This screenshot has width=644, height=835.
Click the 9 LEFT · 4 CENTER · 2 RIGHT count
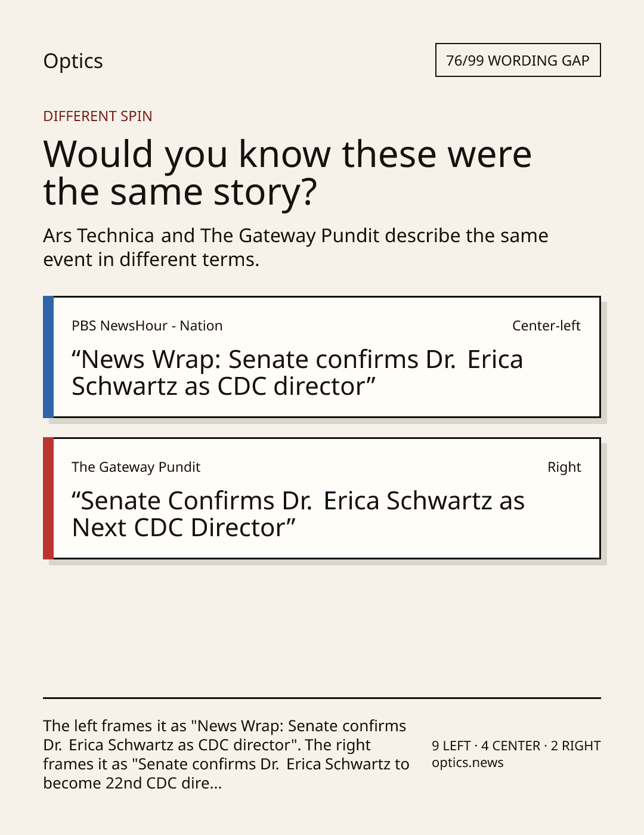click(516, 746)
